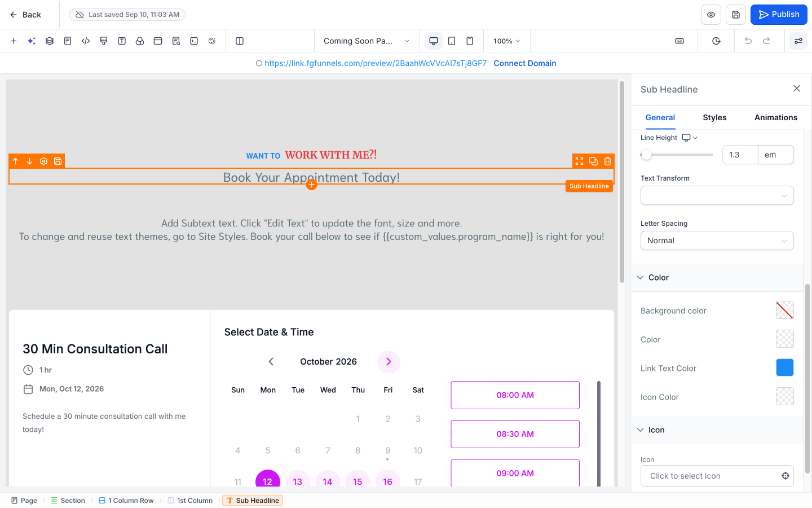Click the Publish button
The image size is (812, 508).
(779, 15)
